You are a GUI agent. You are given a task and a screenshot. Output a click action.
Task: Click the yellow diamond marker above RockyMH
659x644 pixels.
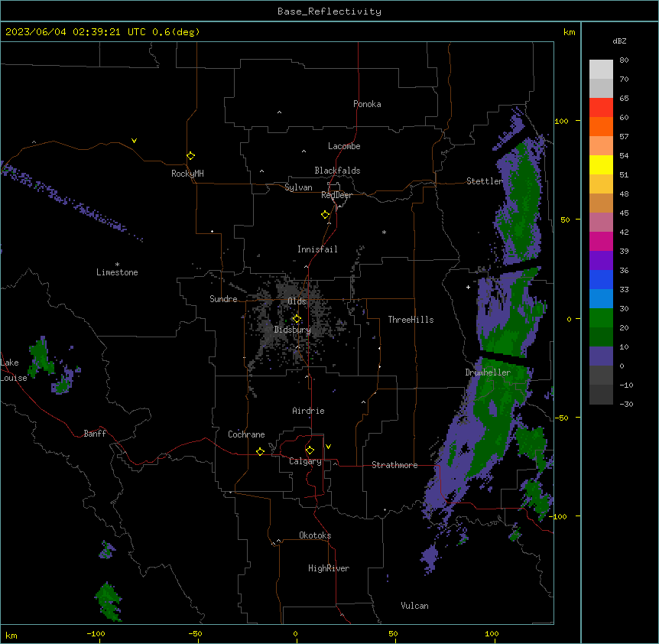(x=190, y=155)
